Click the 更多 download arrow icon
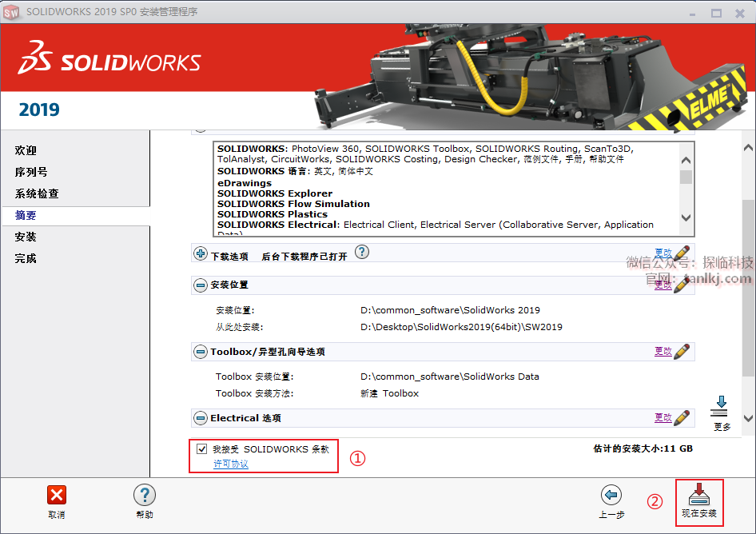Viewport: 756px width, 534px height. 721,406
